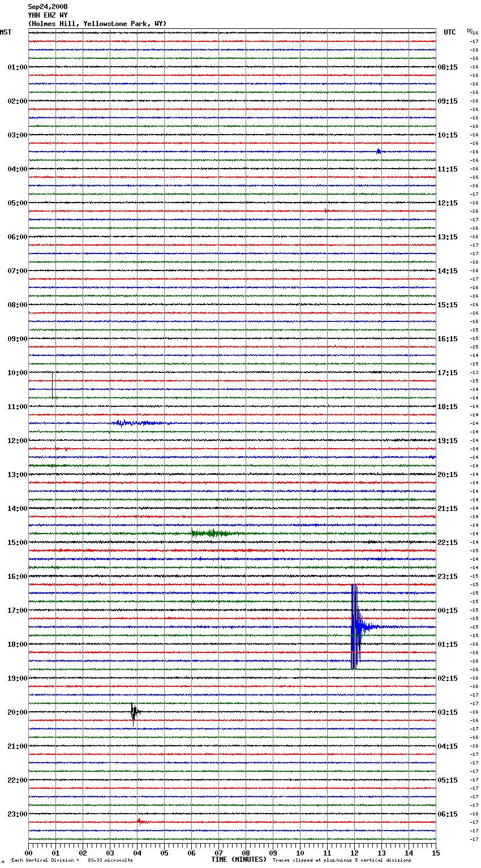Click the 21:00 MST hour label
Image resolution: width=481 pixels, height=868 pixels.
pos(18,746)
